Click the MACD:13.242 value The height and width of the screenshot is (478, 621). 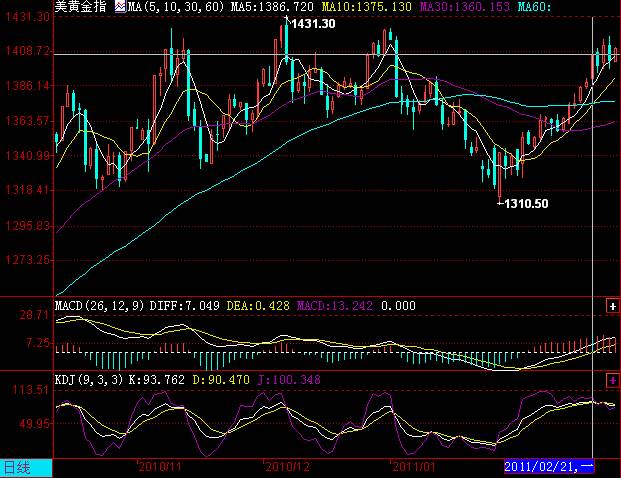(x=335, y=306)
